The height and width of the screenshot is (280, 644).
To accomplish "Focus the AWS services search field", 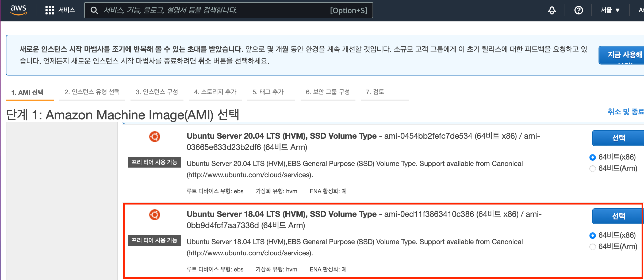I will 229,10.
